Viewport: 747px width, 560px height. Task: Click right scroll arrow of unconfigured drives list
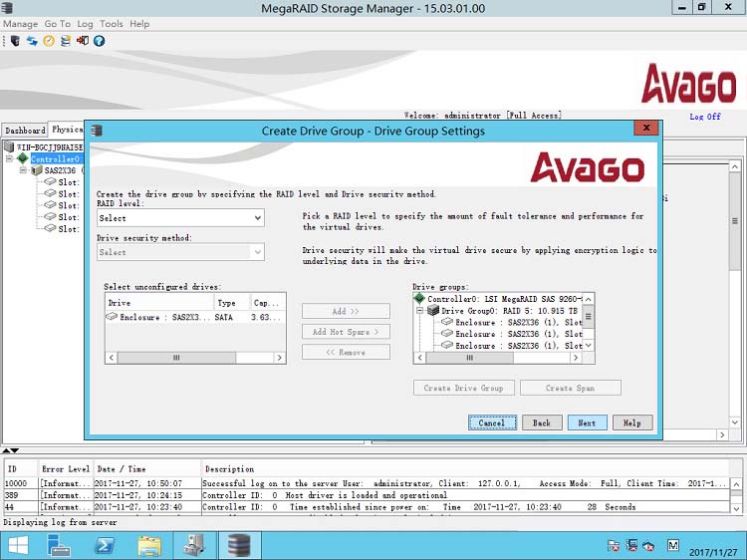tap(280, 358)
